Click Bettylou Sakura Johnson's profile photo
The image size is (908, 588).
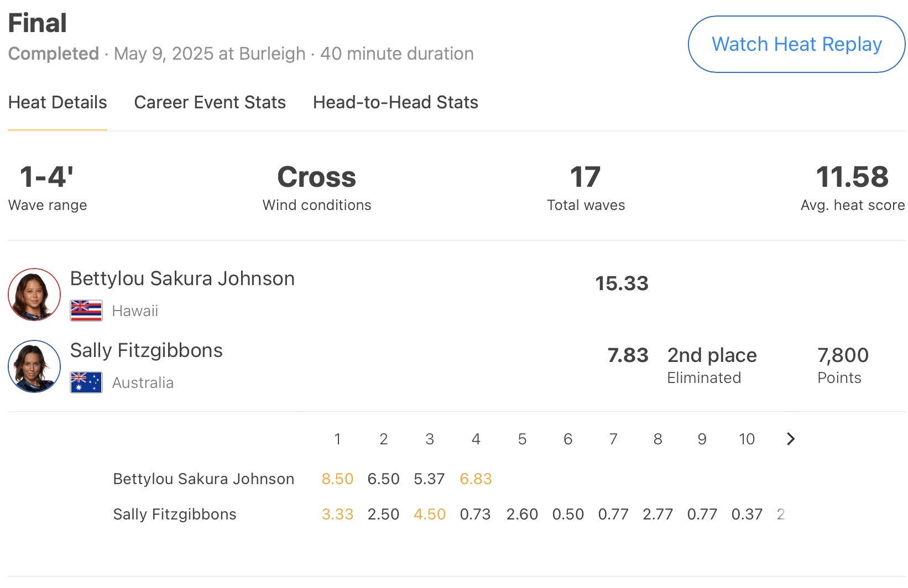pyautogui.click(x=34, y=295)
